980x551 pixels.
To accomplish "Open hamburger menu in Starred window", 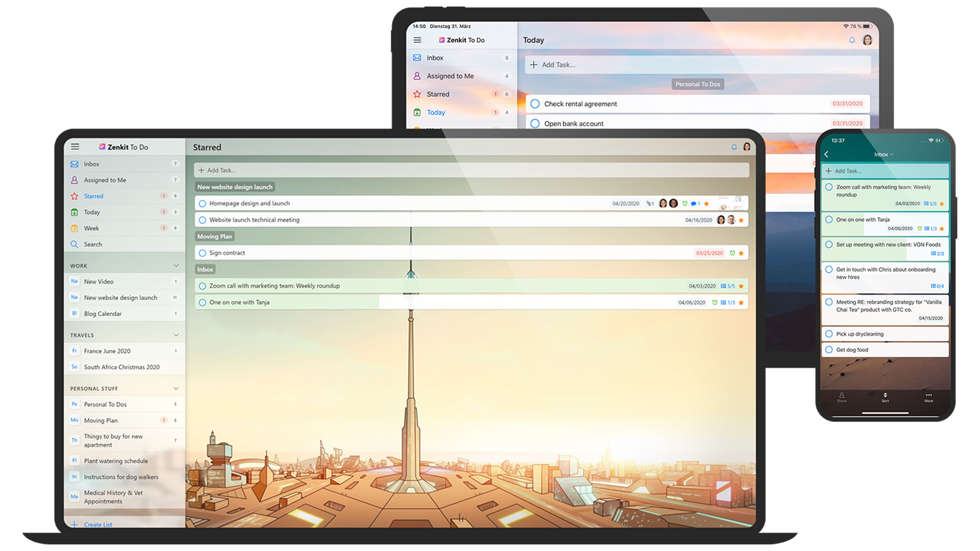I will click(x=75, y=146).
